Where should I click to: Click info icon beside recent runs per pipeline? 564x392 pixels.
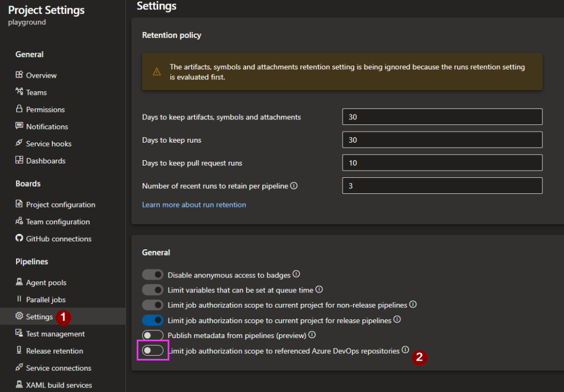pyautogui.click(x=294, y=186)
